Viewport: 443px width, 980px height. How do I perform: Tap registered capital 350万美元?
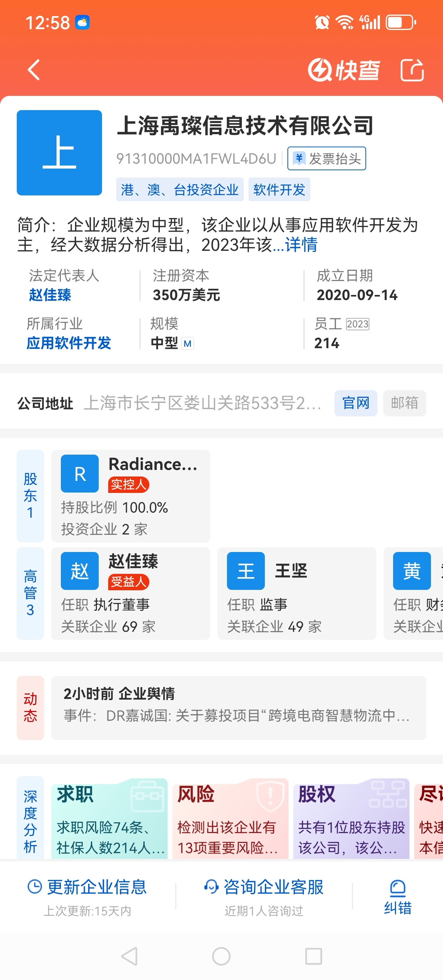point(186,295)
